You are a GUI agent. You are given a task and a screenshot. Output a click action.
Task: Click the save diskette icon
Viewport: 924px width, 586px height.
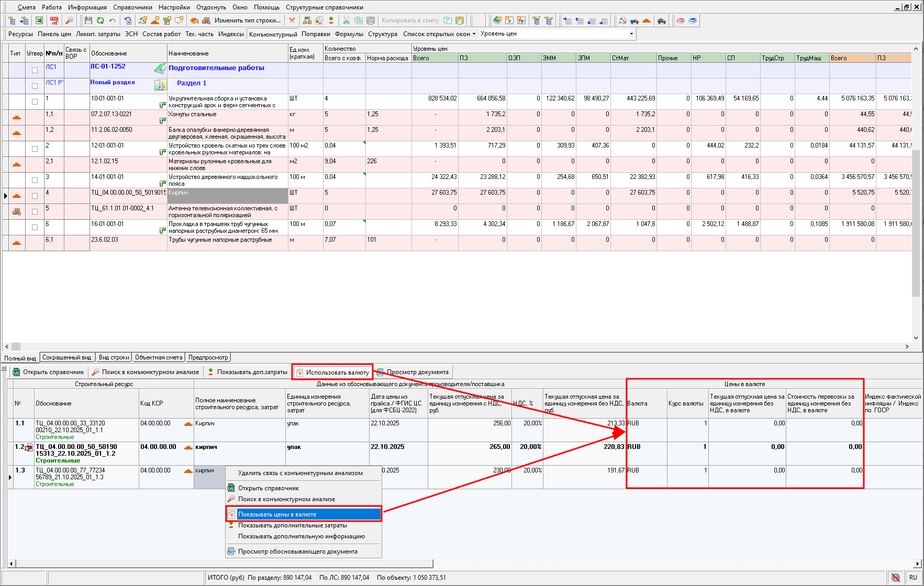[x=88, y=20]
